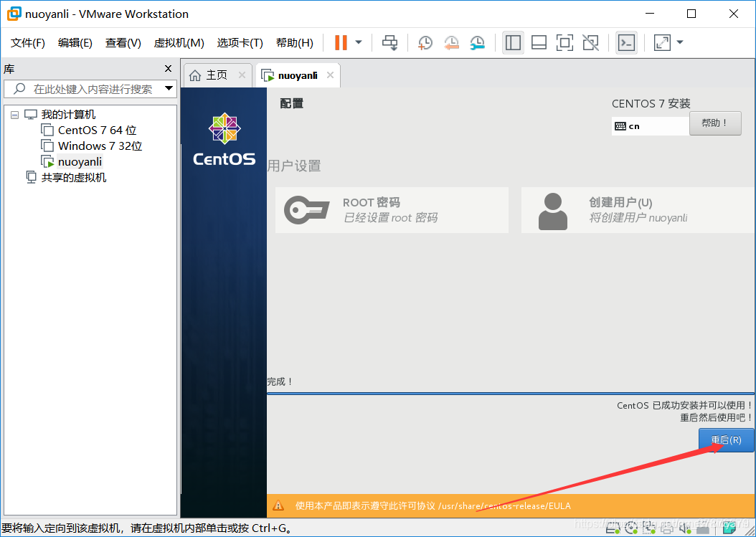Image resolution: width=756 pixels, height=537 pixels.
Task: Click the orange pause (suspend VM) icon
Action: click(341, 42)
